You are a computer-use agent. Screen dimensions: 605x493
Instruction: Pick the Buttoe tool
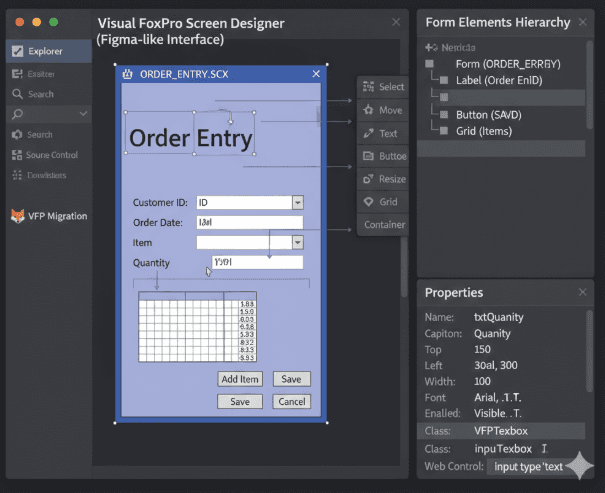383,156
